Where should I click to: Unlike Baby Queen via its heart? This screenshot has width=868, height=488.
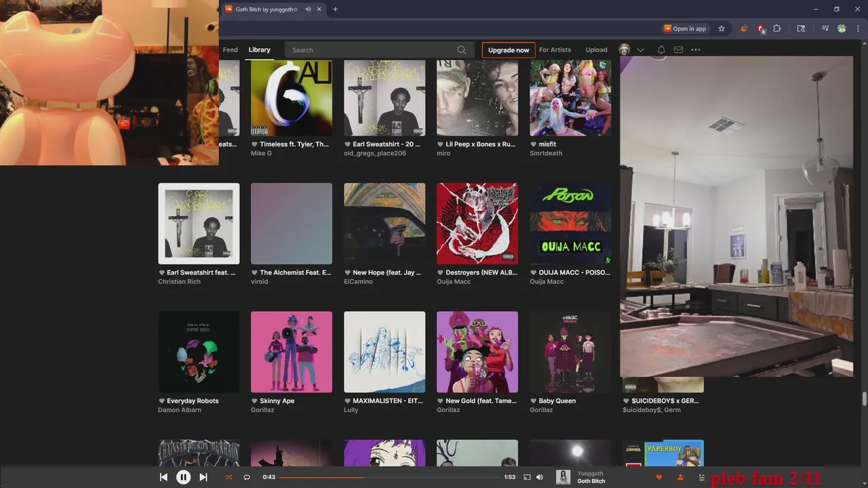533,401
